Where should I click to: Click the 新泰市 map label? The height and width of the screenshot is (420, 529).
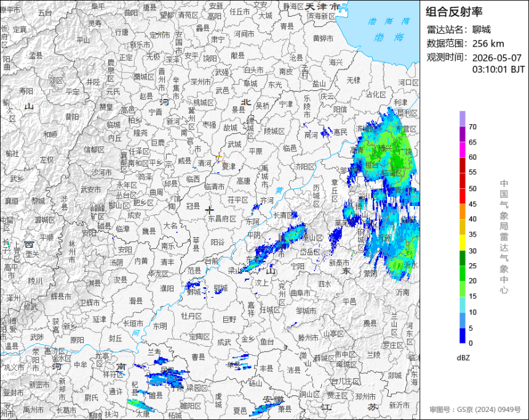point(339,263)
